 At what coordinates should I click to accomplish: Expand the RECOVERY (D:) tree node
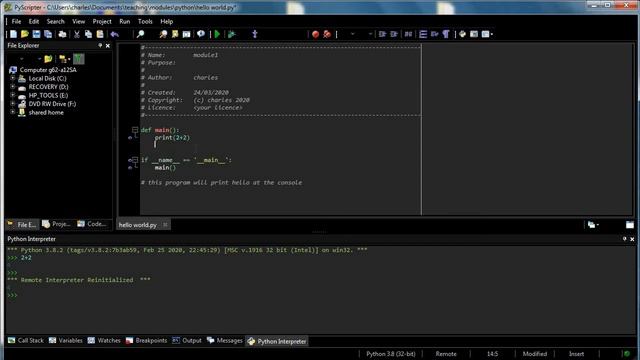click(13, 87)
